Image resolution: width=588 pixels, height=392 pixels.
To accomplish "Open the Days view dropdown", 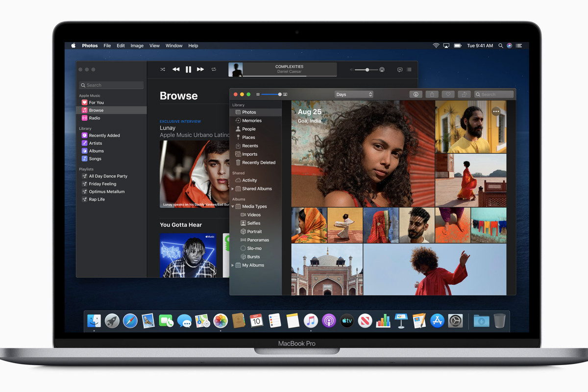I will click(354, 94).
